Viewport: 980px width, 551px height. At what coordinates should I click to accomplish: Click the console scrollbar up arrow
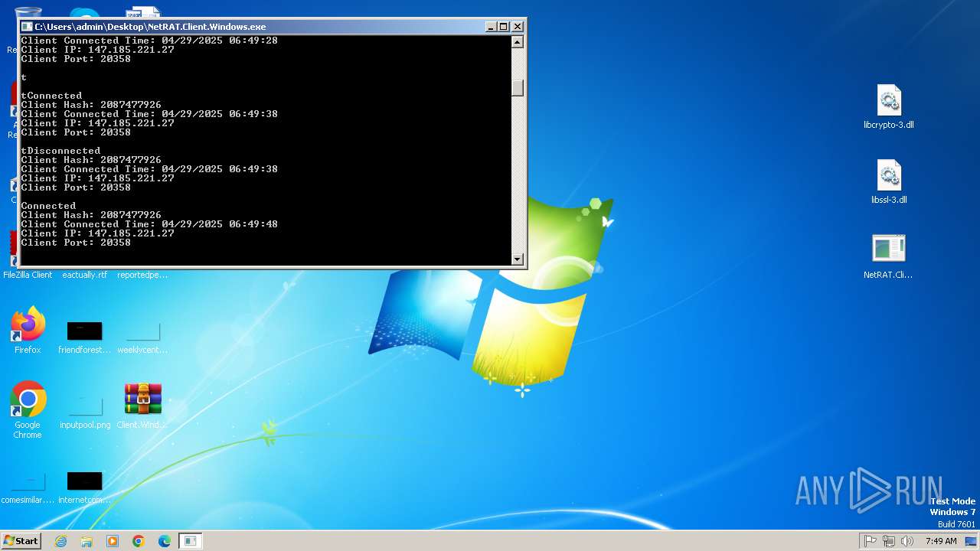(x=518, y=42)
